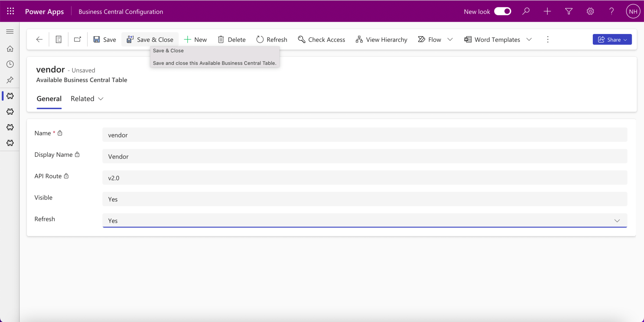
Task: Toggle the New look switch
Action: (x=502, y=11)
